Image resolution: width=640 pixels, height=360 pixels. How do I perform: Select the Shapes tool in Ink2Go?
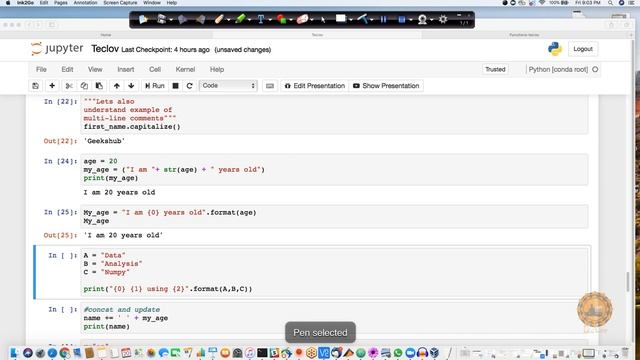point(281,19)
